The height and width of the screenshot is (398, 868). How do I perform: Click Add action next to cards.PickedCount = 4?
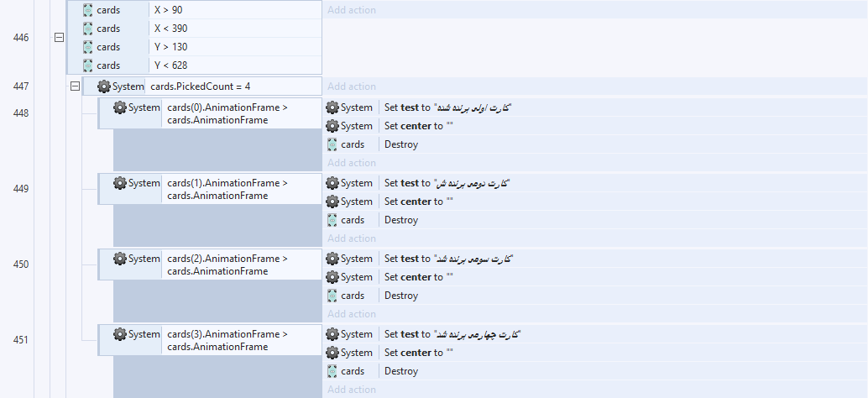(x=352, y=86)
